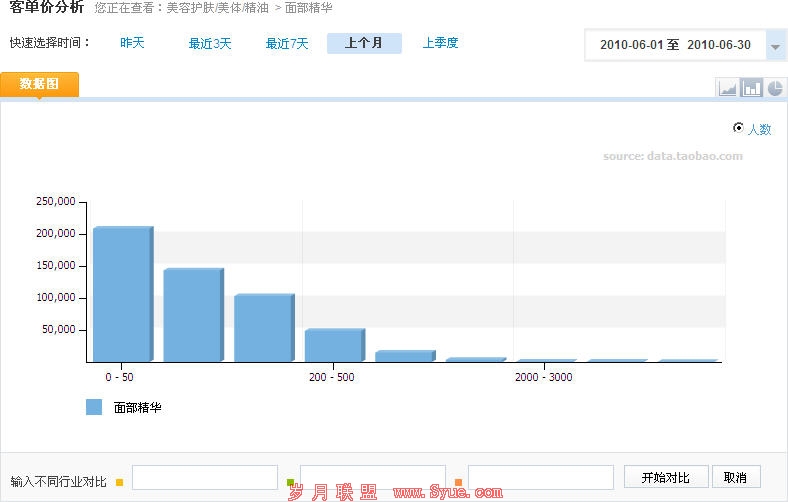Switch to pie chart view icon
788x502 pixels.
pyautogui.click(x=775, y=88)
